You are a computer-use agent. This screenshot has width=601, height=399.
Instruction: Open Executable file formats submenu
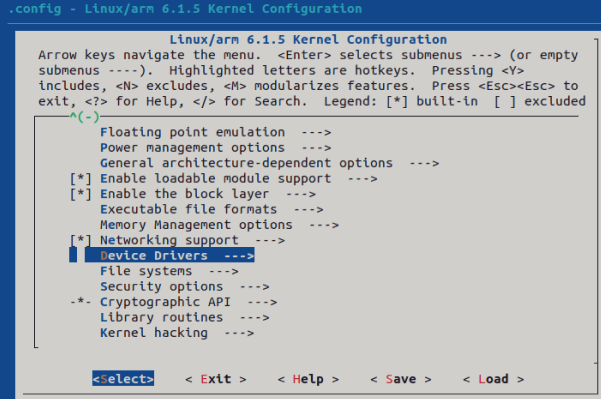coord(212,210)
